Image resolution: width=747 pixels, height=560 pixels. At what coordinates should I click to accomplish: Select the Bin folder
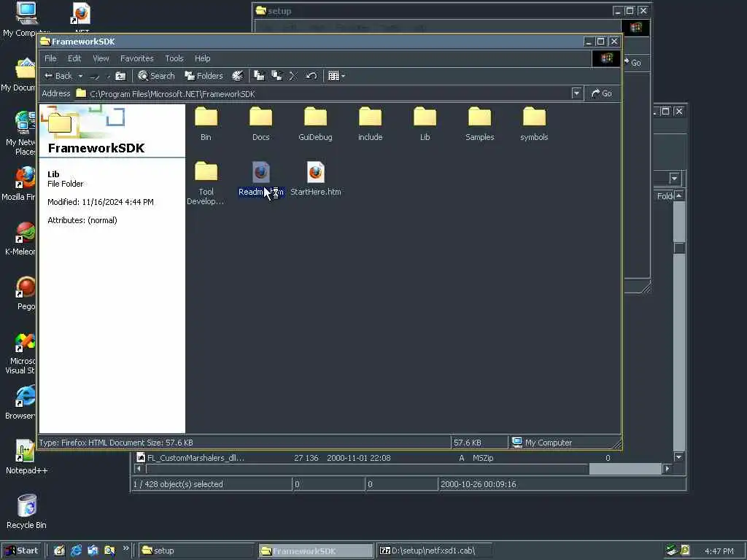(206, 124)
